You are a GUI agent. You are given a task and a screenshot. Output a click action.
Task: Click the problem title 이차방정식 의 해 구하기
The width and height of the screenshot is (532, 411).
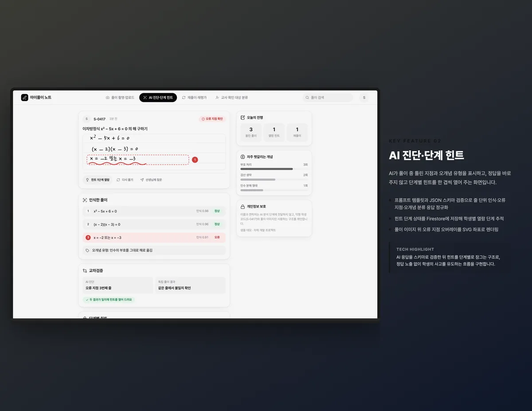click(115, 129)
